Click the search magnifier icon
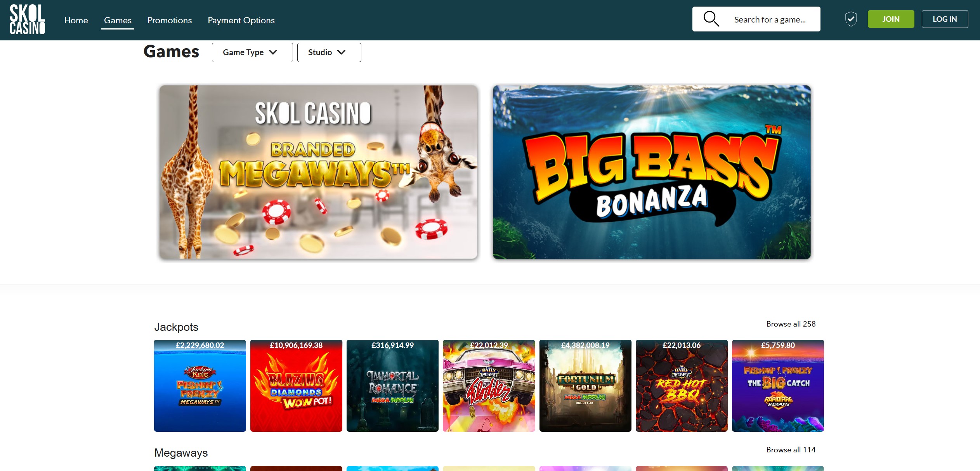 [711, 18]
